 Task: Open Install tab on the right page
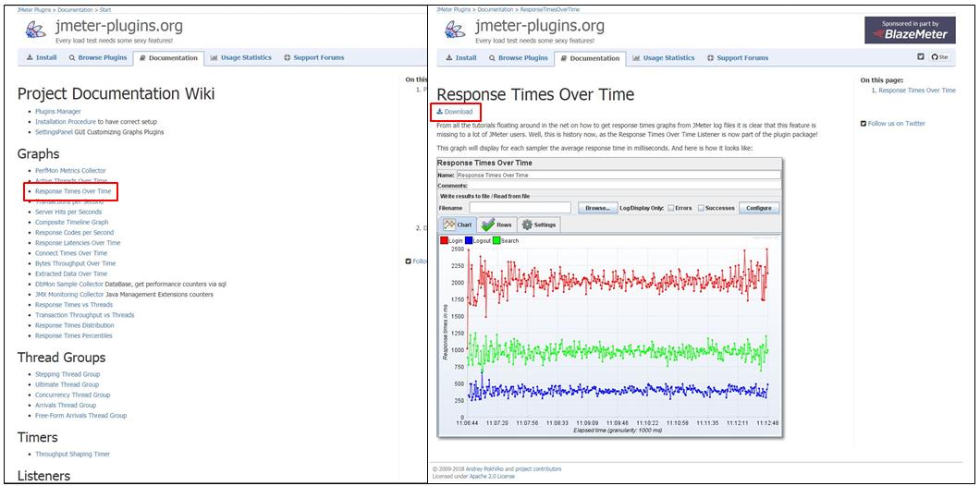[x=461, y=57]
